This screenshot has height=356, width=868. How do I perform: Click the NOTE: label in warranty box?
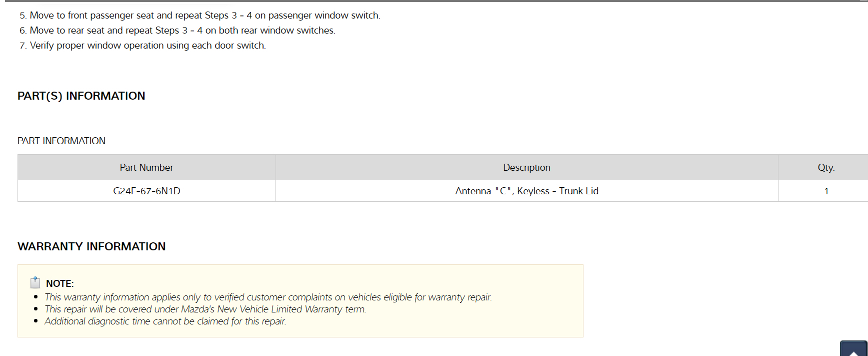60,283
